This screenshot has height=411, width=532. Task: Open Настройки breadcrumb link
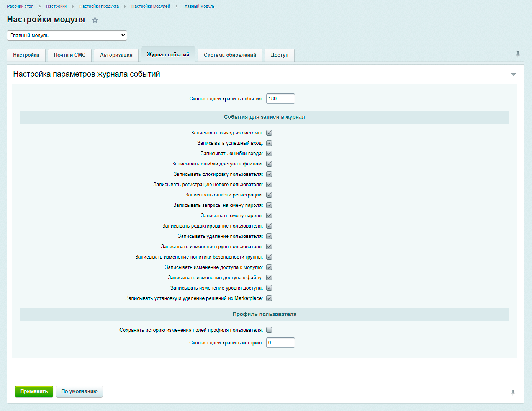pyautogui.click(x=56, y=6)
